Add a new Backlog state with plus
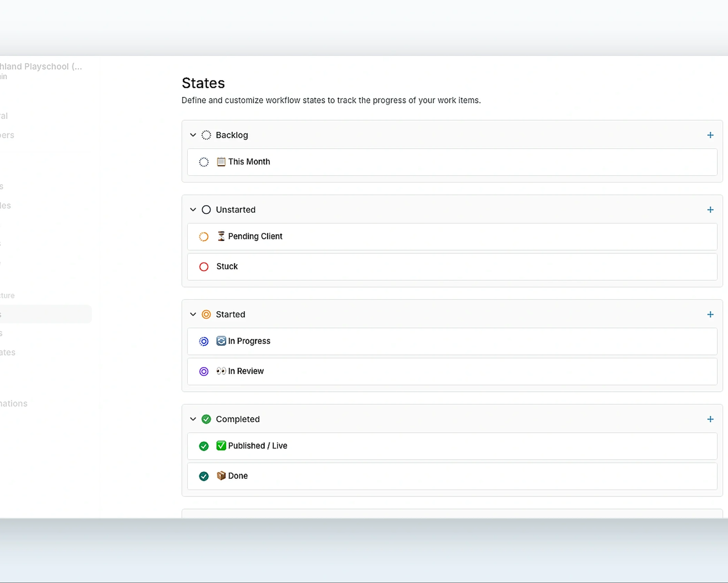The image size is (728, 583). [x=710, y=135]
